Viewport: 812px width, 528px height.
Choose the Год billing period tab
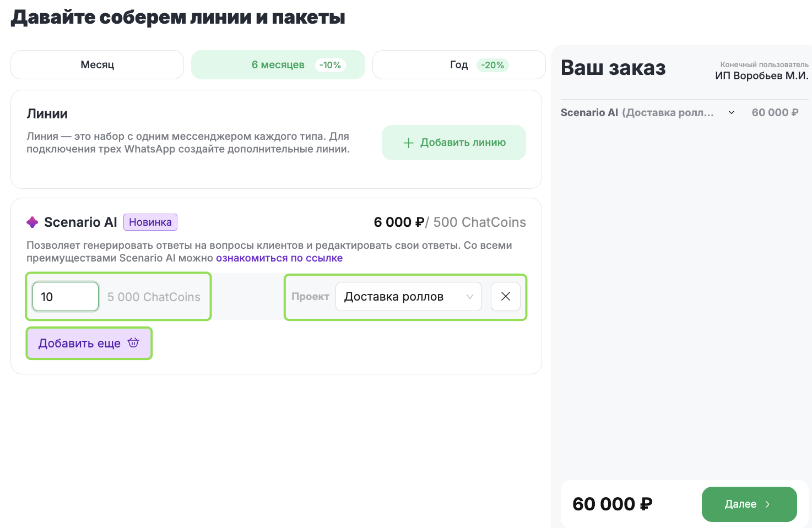458,65
